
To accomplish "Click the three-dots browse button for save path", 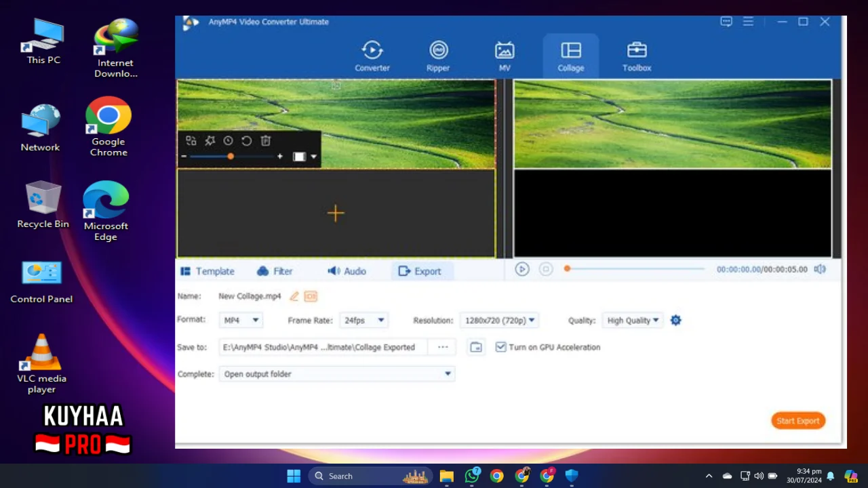I will [443, 347].
